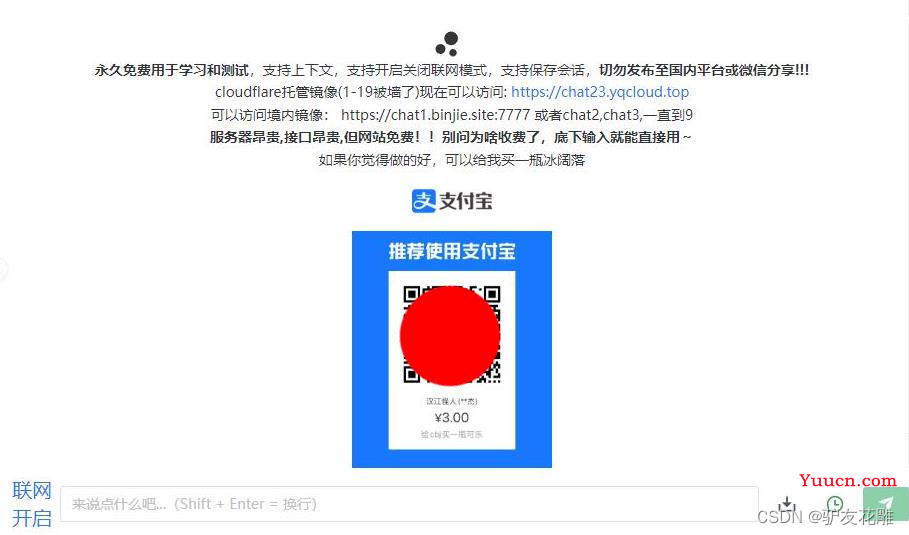Toggle the 联网开启 web-access mode
The height and width of the screenshot is (535, 909).
32,504
